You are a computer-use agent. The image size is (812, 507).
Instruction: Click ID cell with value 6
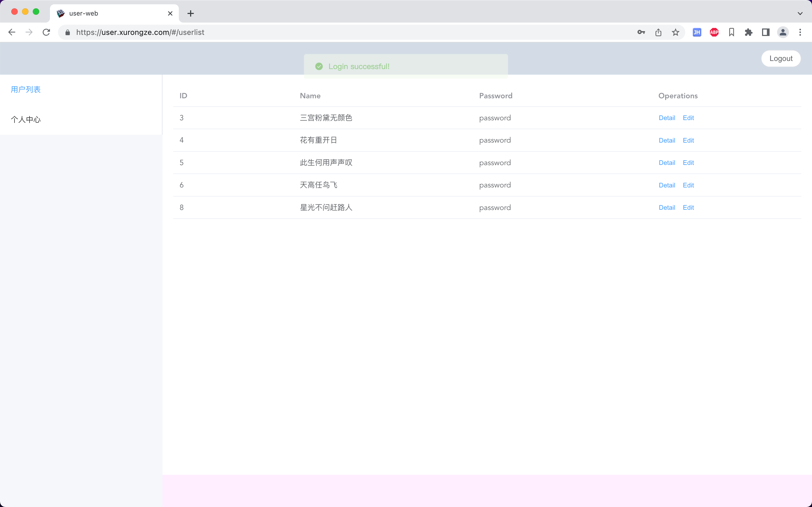pos(181,185)
